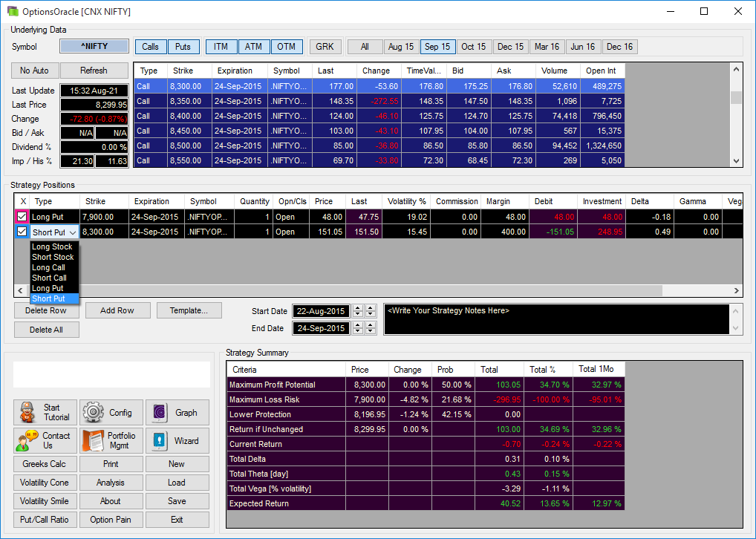
Task: Select Short Stock from the type list
Action: click(x=54, y=257)
